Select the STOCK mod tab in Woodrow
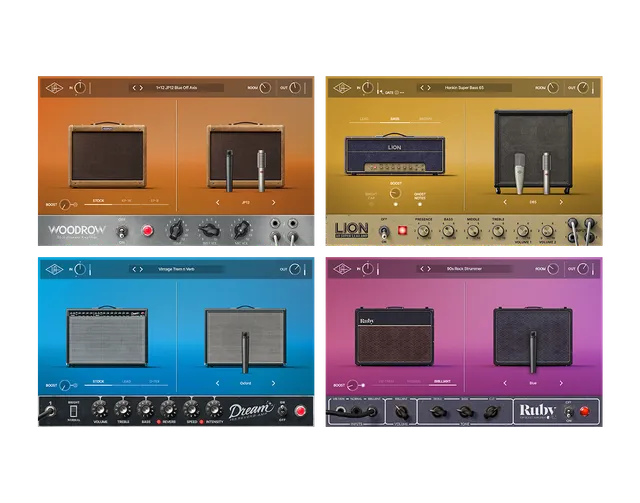This screenshot has width=640, height=503. pos(98,201)
